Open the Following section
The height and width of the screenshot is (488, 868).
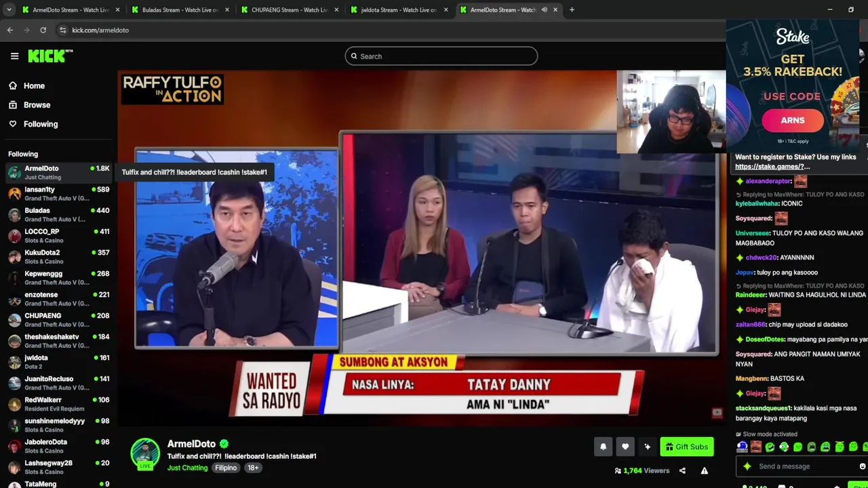click(x=41, y=124)
